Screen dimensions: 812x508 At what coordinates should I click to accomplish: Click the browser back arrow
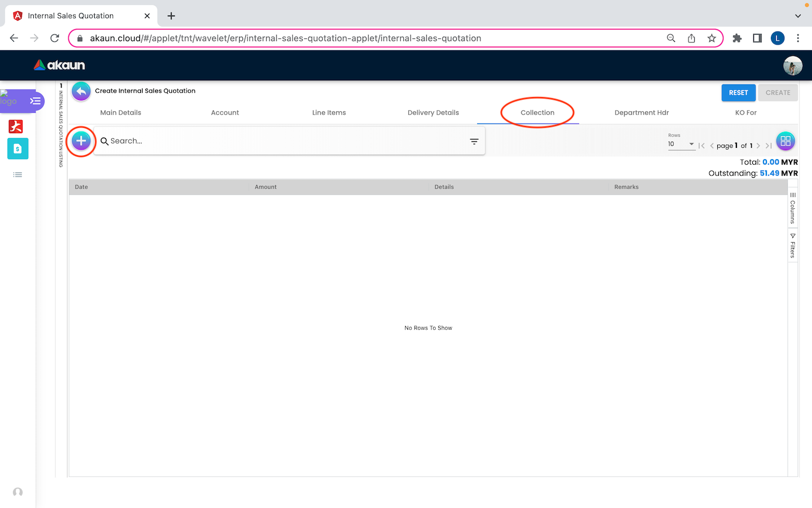point(14,38)
